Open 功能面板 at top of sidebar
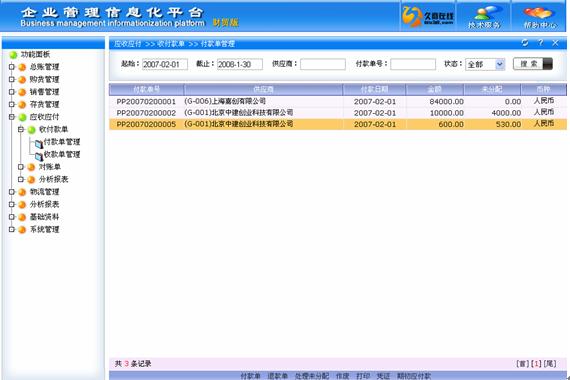The width and height of the screenshot is (570, 380). tap(35, 55)
